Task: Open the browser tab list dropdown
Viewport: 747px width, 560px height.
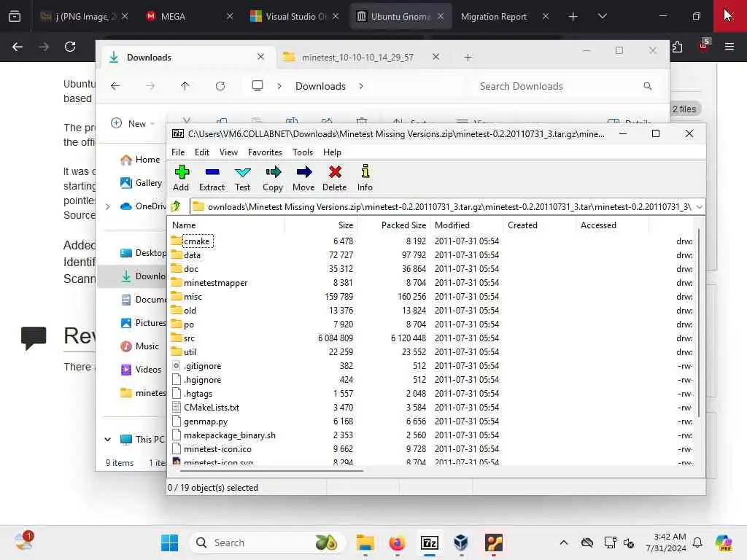Action: coord(602,17)
